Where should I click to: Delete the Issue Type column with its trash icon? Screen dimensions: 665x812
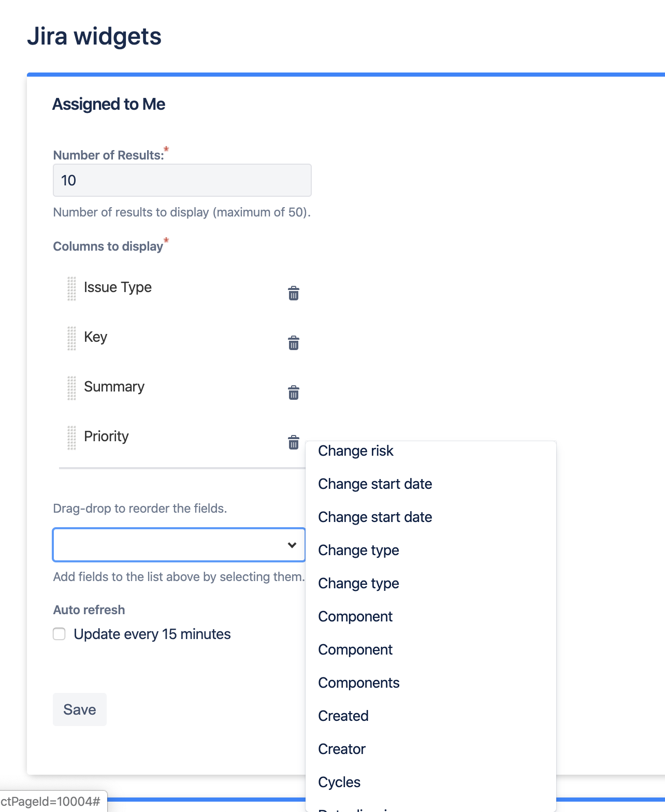coord(294,293)
